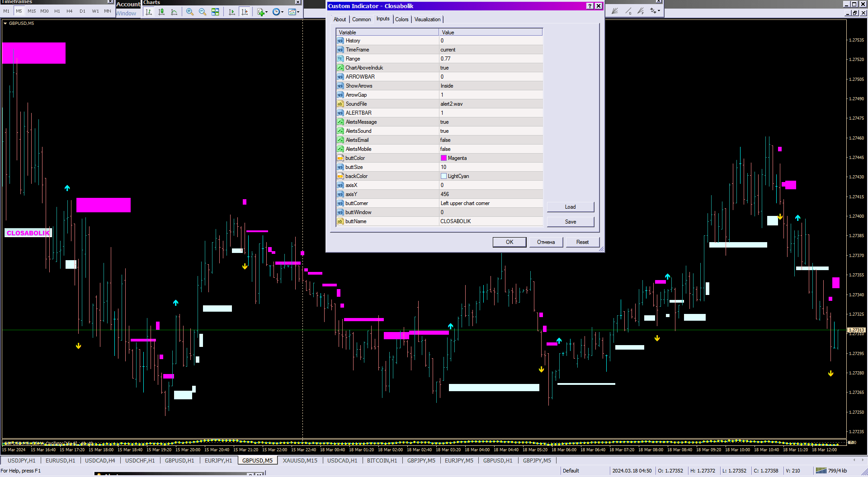Select the arrows and shapes tool icon
This screenshot has width=868, height=477.
click(x=653, y=11)
